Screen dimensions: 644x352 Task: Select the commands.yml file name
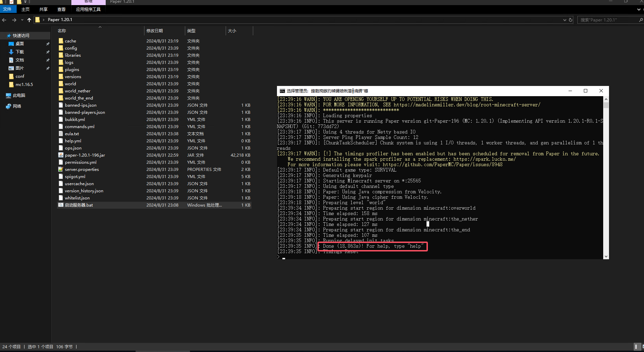[80, 126]
